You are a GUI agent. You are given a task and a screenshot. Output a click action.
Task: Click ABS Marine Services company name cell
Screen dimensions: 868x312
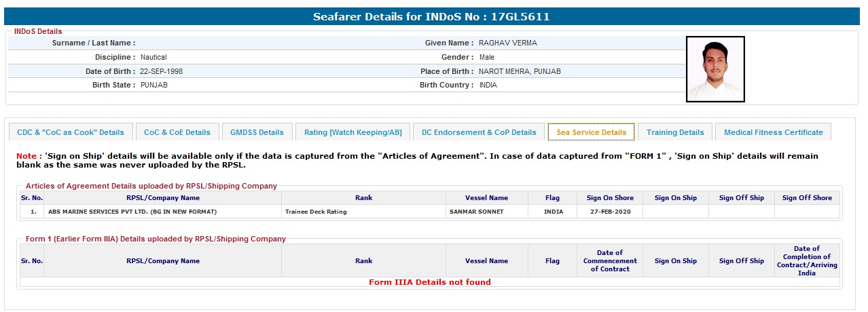click(132, 212)
